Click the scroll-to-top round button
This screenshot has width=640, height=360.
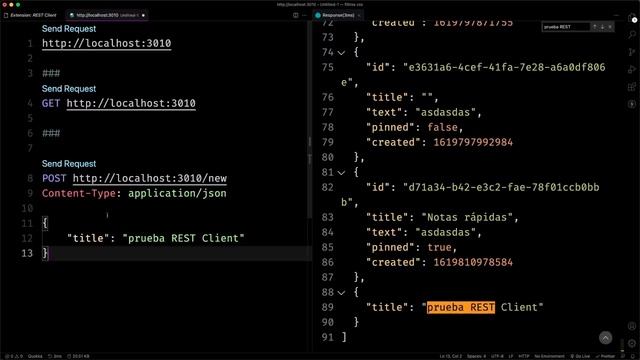tap(605, 338)
